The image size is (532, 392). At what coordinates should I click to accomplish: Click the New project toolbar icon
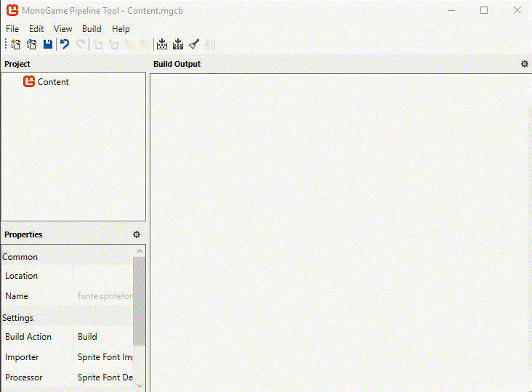click(15, 44)
